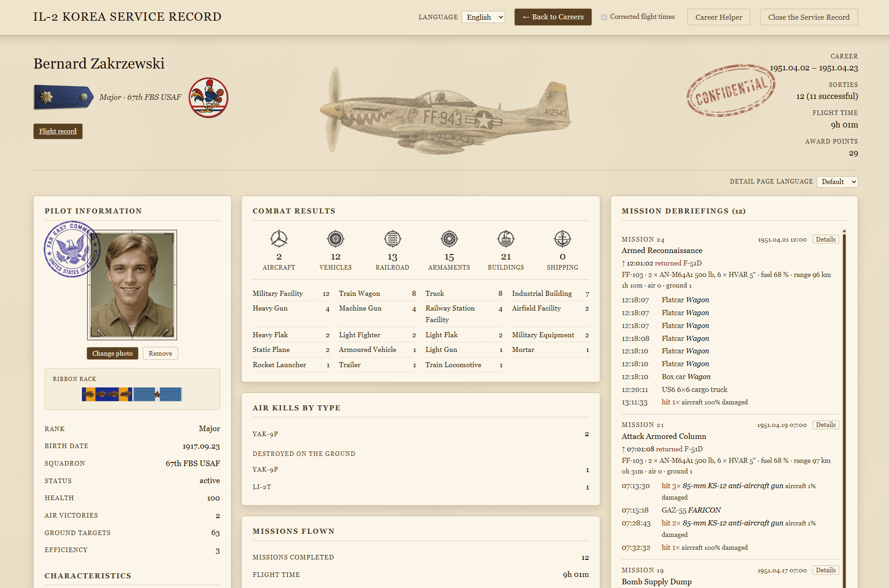This screenshot has width=889, height=588.
Task: Click the LI-2T destroyed on ground row
Action: (421, 487)
